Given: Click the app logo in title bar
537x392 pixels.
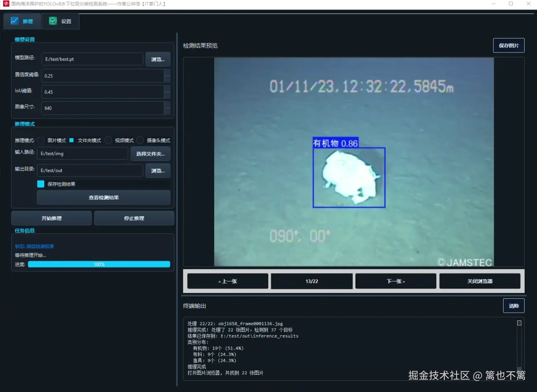Looking at the screenshot, I should tap(6, 4).
